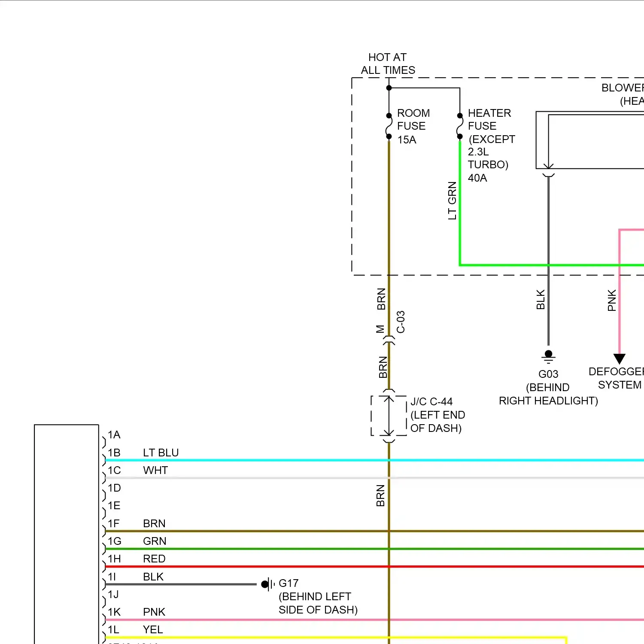Click the vertical 'BRN' label between the 1C and 1F wires

point(380,495)
